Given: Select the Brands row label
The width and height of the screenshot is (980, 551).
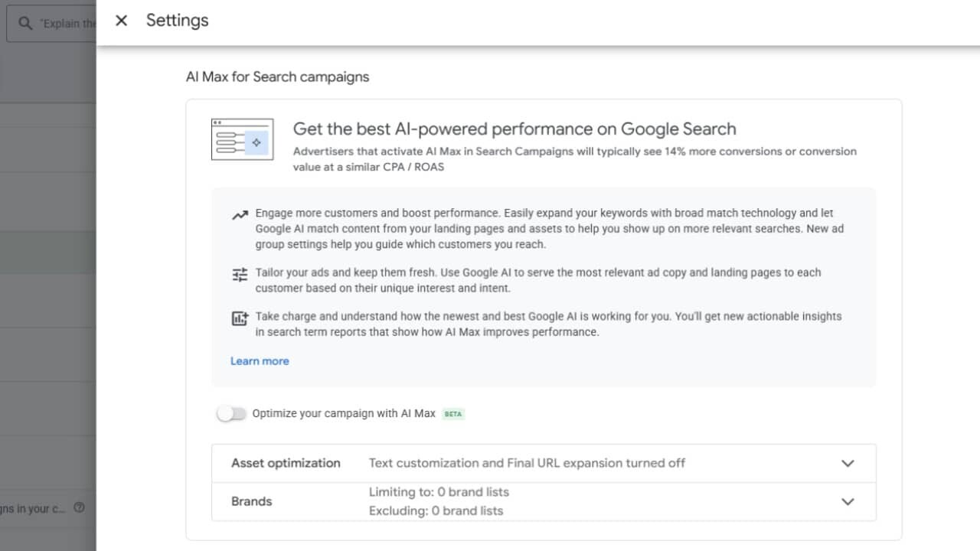Looking at the screenshot, I should coord(251,501).
